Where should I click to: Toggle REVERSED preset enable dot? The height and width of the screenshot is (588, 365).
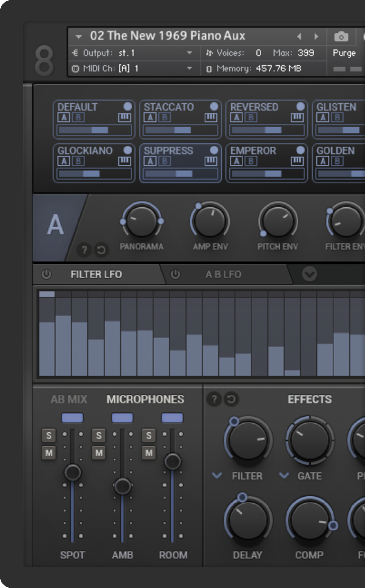pos(300,106)
